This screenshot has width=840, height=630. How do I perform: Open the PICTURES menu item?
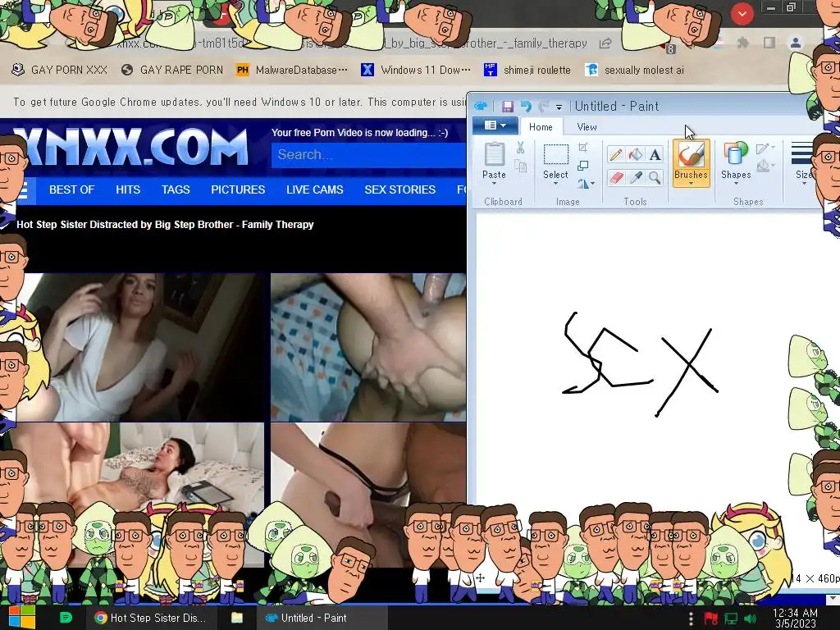click(x=238, y=189)
